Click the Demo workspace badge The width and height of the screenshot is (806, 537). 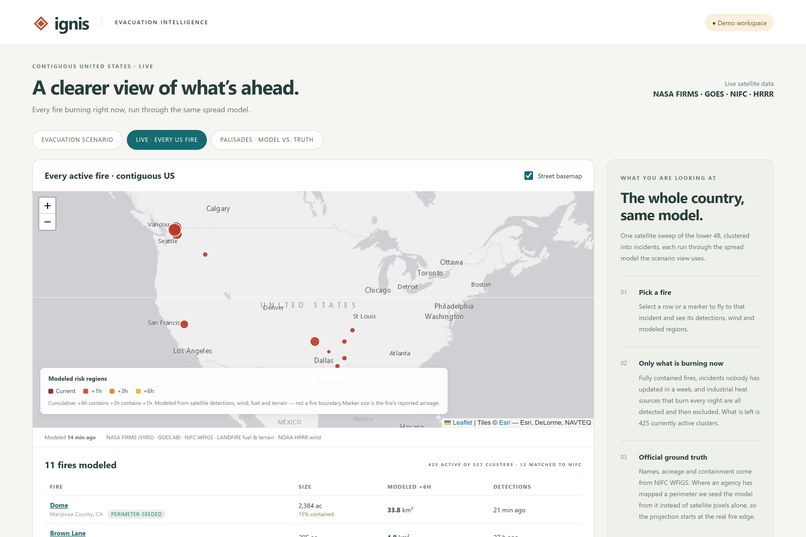pyautogui.click(x=739, y=23)
